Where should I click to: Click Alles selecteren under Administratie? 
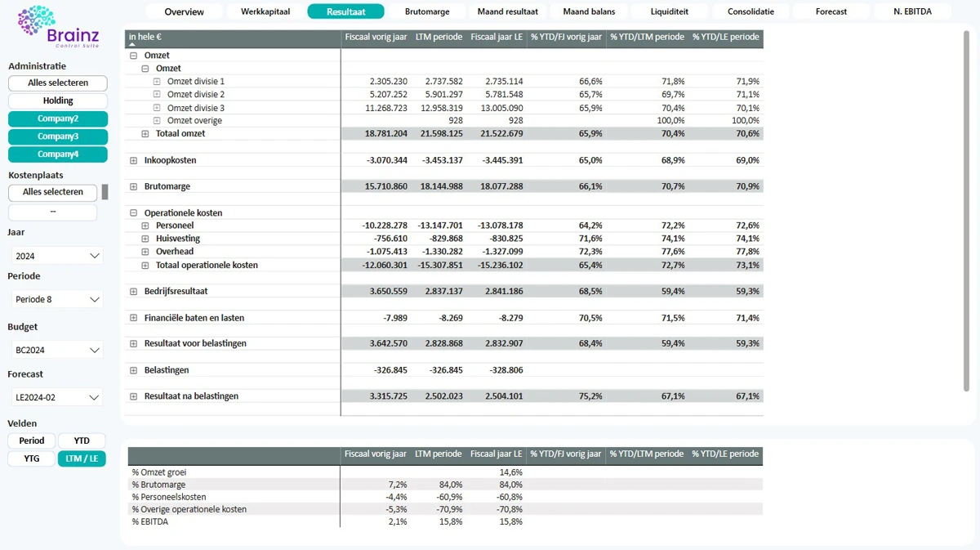coord(58,83)
